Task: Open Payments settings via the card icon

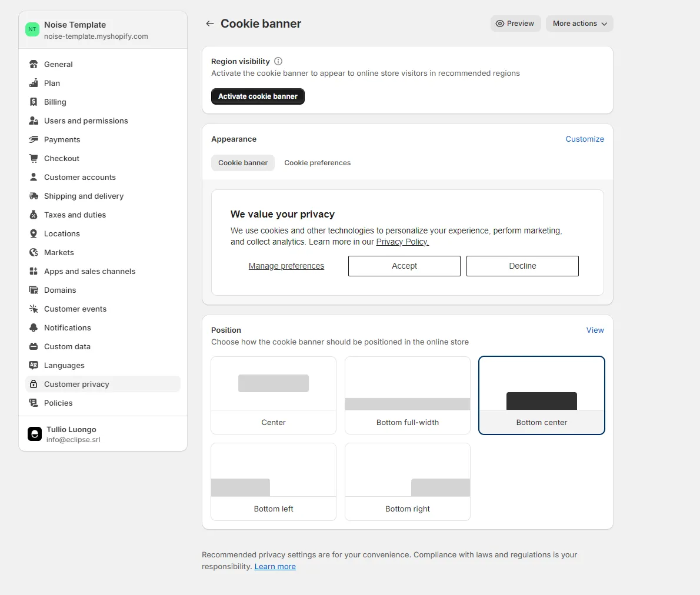Action: pos(34,139)
